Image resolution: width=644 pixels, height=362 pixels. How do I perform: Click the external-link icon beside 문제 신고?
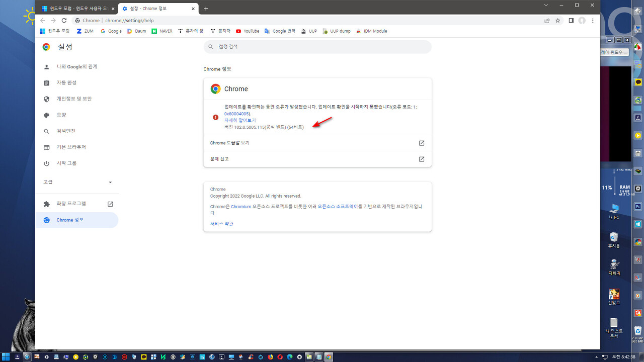click(422, 159)
